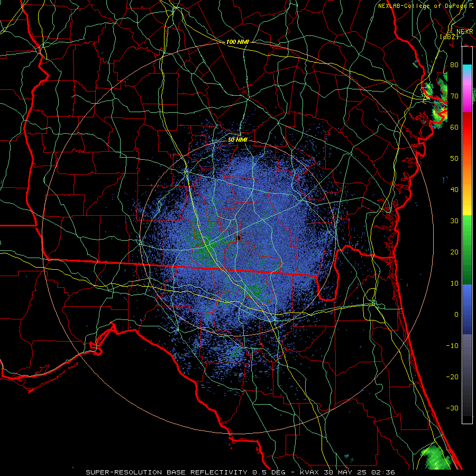Click the 40 value on the dBZ scale
The height and width of the screenshot is (476, 476).
tap(454, 190)
